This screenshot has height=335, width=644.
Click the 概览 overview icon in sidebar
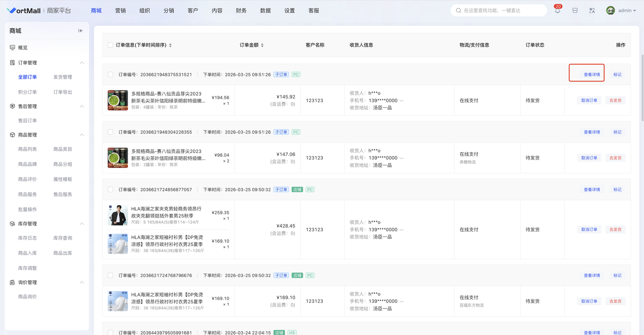(x=12, y=47)
